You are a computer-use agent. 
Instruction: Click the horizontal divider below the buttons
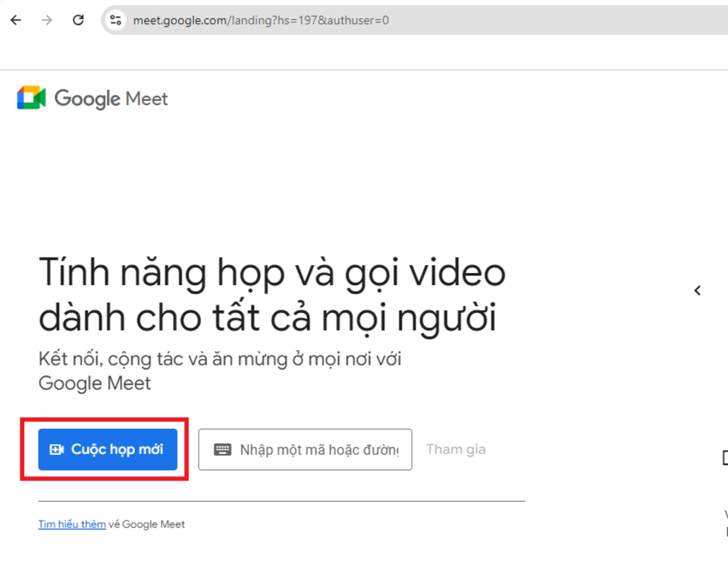point(281,501)
